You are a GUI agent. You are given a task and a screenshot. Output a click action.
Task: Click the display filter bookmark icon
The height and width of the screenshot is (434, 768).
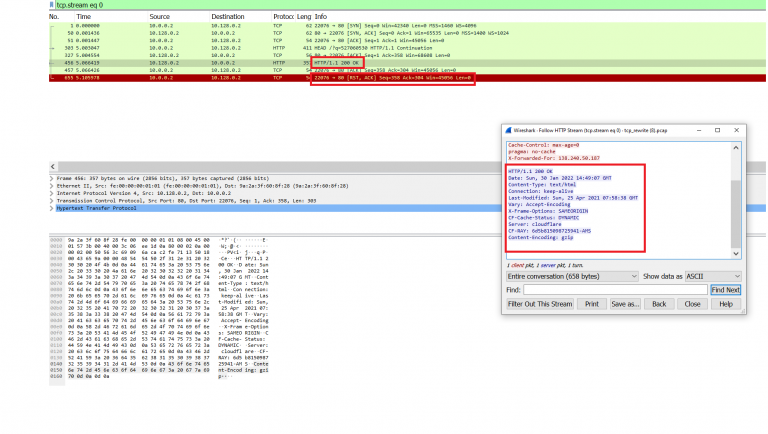pos(51,5)
